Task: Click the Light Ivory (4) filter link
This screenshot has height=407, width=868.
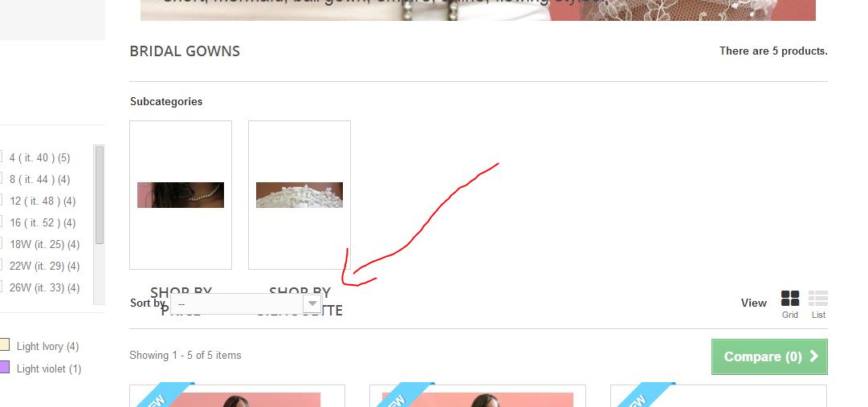Action: point(47,346)
